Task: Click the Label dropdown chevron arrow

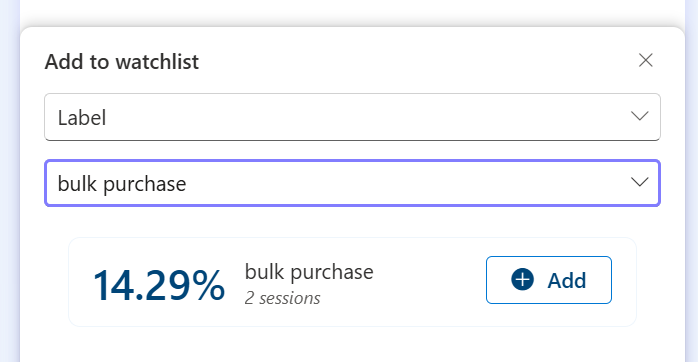Action: click(640, 116)
